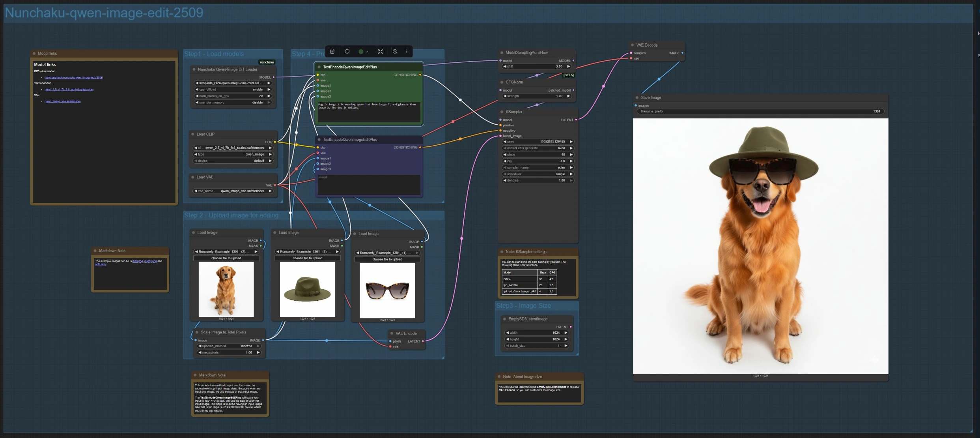Click the denoise 1.00 value field
This screenshot has width=980, height=438.
point(538,180)
